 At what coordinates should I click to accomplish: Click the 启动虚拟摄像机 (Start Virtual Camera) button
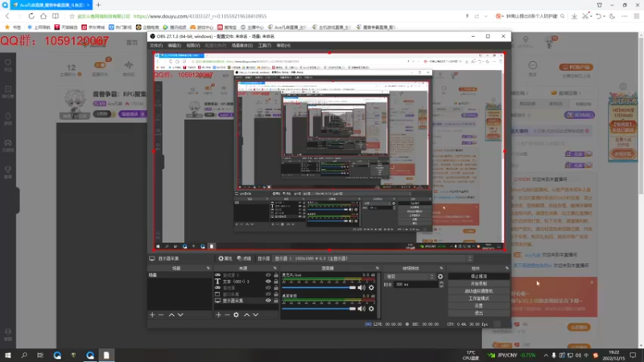(479, 291)
